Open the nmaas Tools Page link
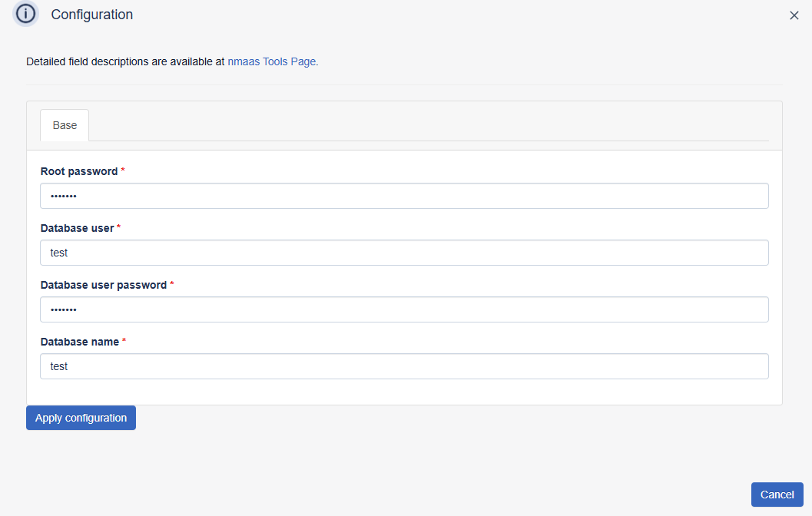This screenshot has height=516, width=812. click(271, 61)
